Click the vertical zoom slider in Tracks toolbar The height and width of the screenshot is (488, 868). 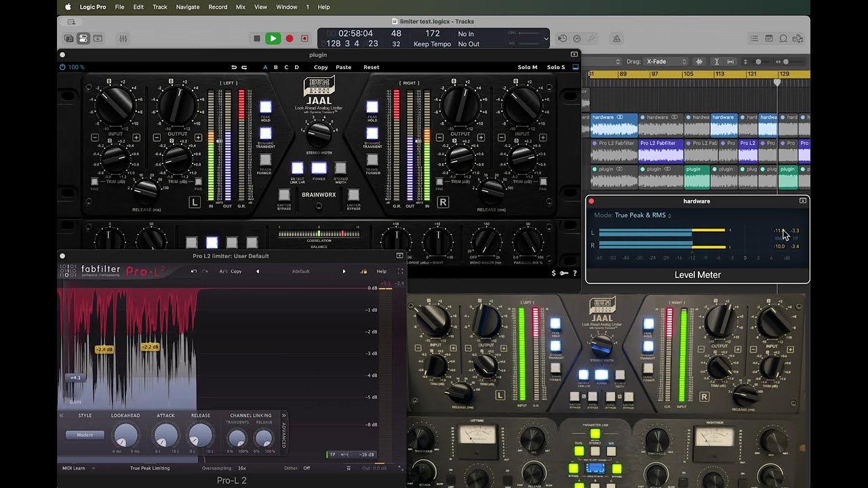[x=759, y=62]
